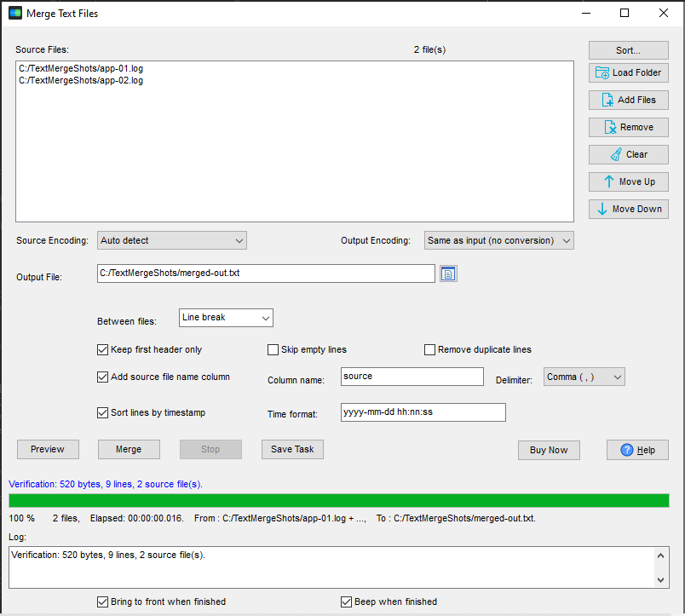Click the blue Verification status text
Image resolution: width=685 pixels, height=616 pixels.
106,485
